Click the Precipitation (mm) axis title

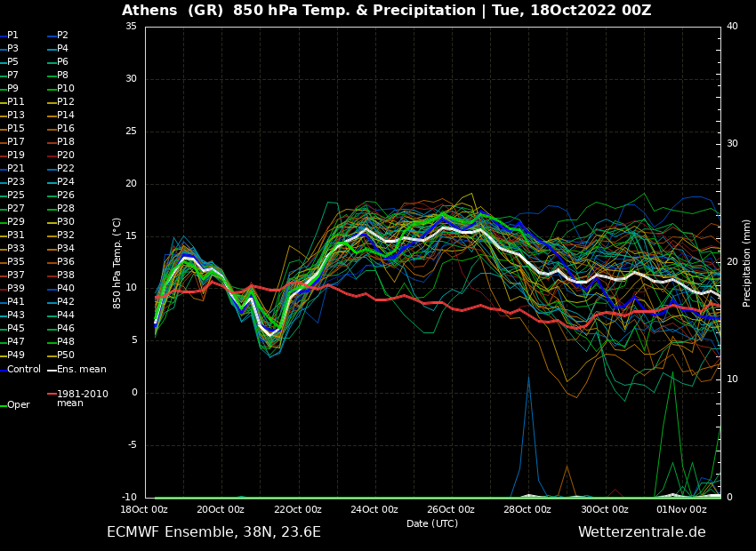[x=746, y=263]
